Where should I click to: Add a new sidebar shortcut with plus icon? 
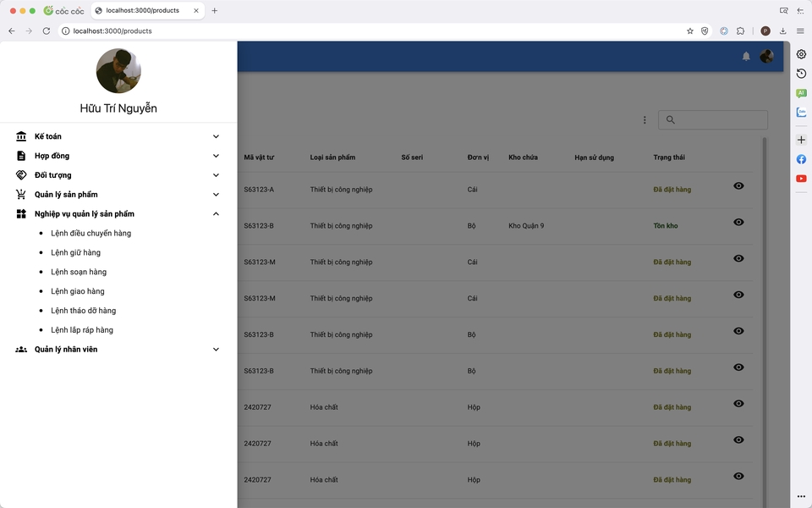pos(801,140)
